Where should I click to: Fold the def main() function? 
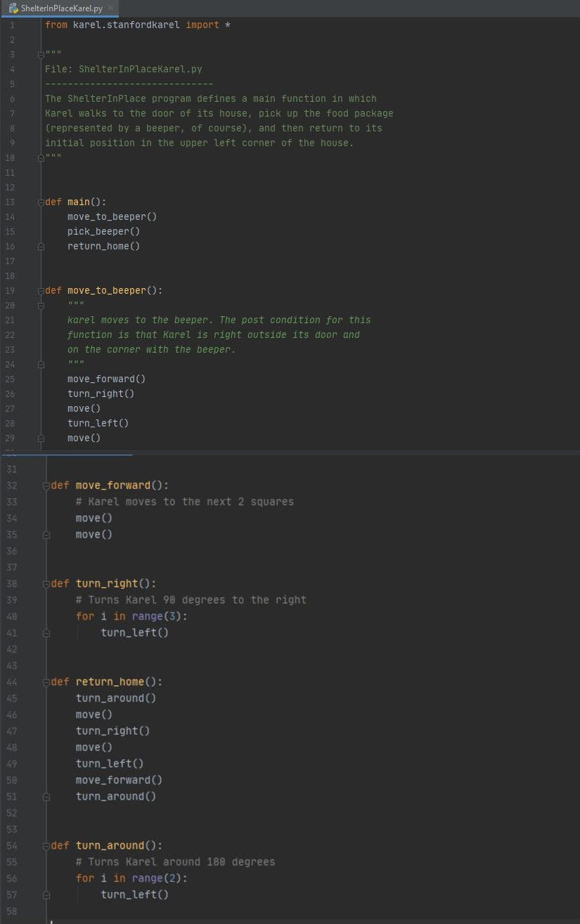pos(41,202)
